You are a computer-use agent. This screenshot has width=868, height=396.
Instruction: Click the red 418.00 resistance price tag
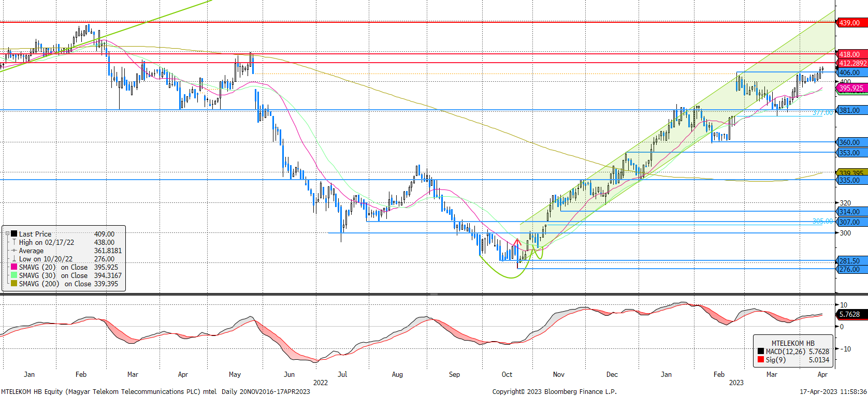tap(849, 54)
